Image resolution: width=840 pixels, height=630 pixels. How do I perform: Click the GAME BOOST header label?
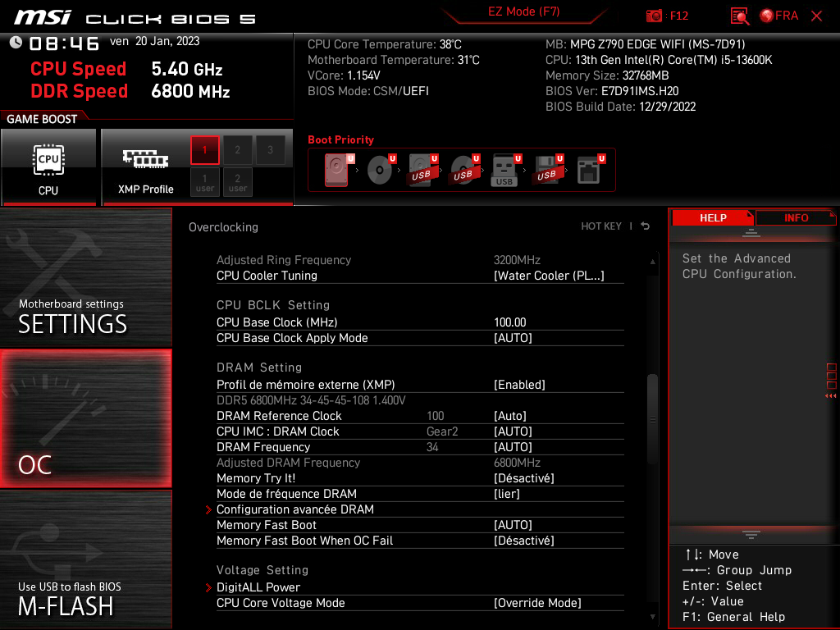pos(42,119)
